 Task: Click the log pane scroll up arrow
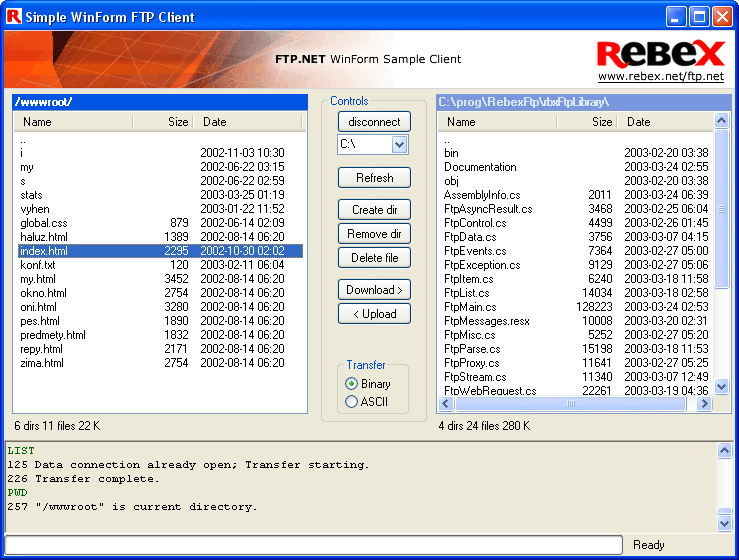click(x=724, y=451)
